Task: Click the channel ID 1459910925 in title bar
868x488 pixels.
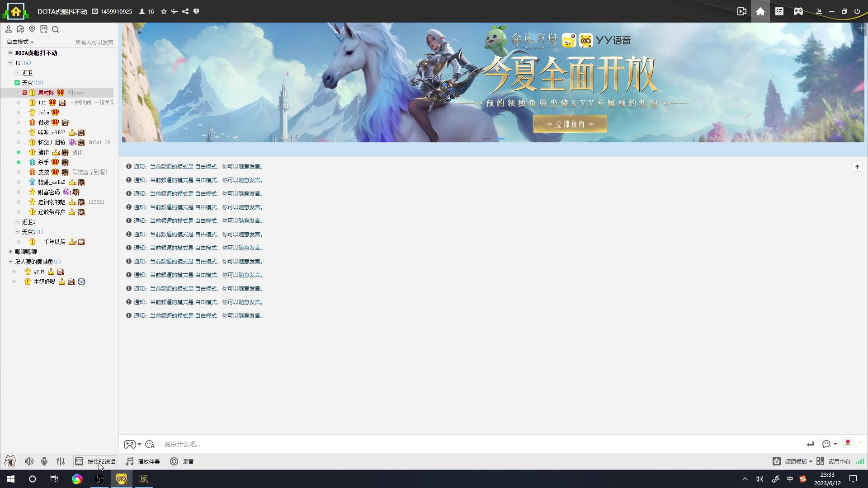Action: [116, 11]
